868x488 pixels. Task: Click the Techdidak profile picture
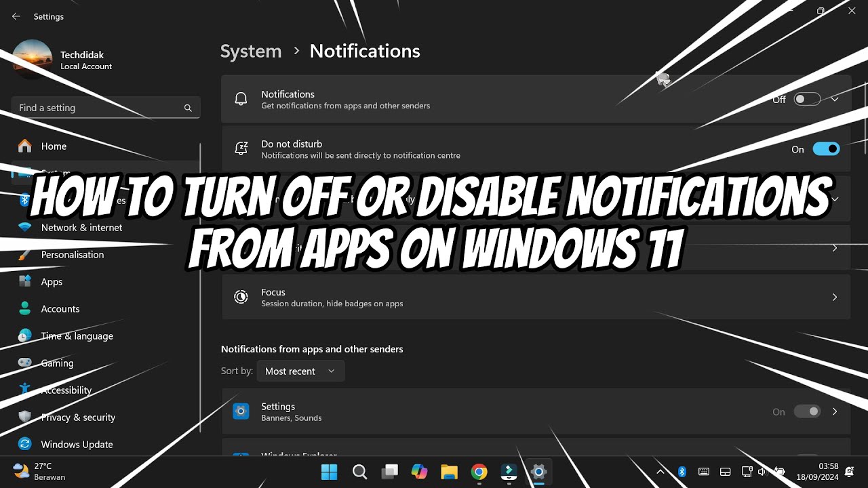click(32, 60)
